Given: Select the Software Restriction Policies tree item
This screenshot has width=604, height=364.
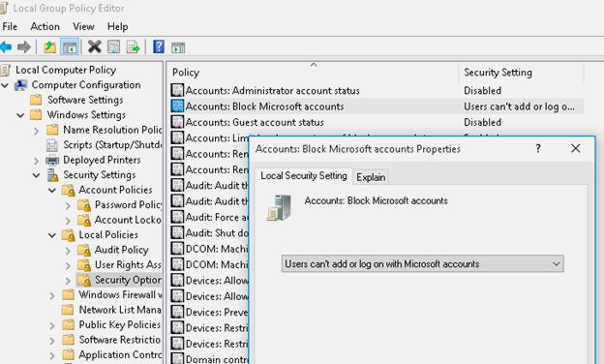Looking at the screenshot, I should [x=119, y=340].
